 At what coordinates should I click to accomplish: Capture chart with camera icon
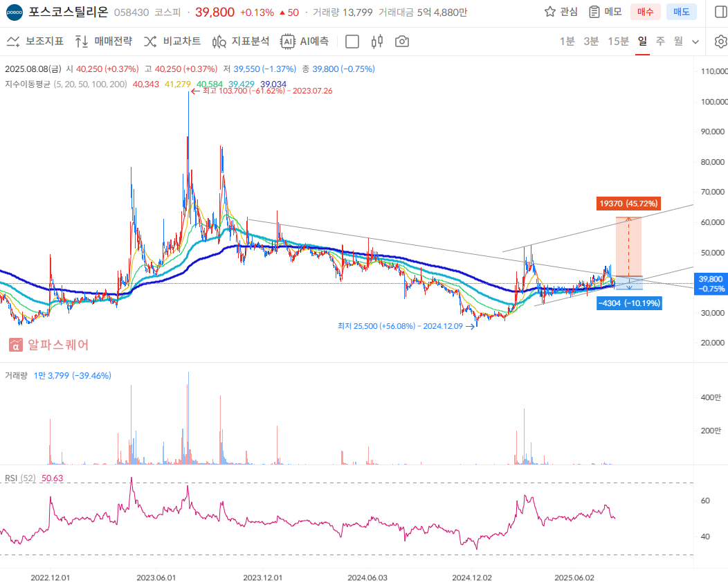point(402,42)
